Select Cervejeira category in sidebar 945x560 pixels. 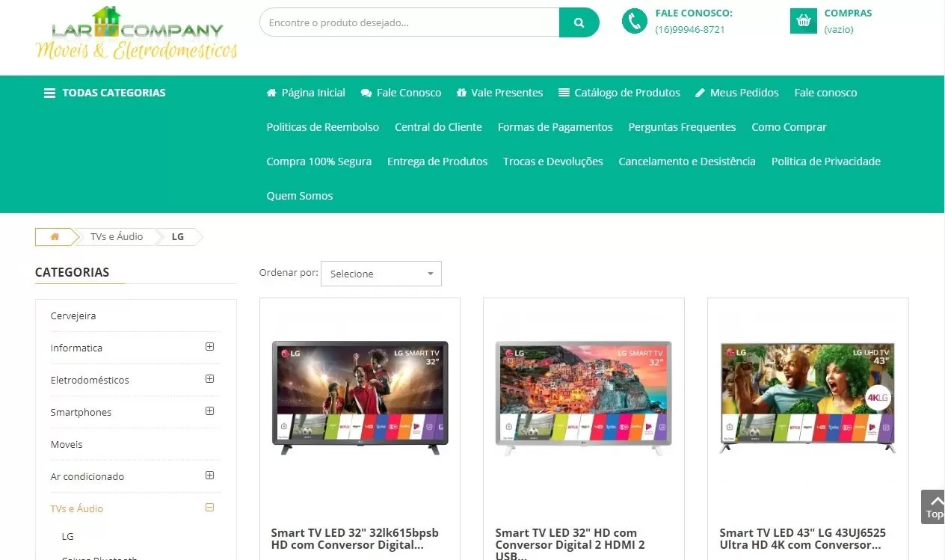point(73,316)
